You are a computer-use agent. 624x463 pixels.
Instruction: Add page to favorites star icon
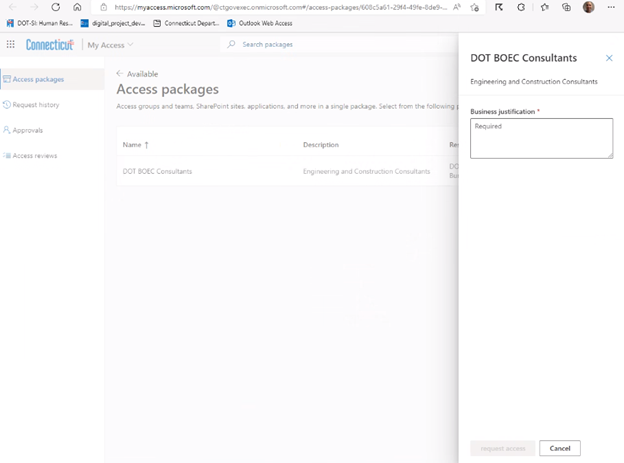pyautogui.click(x=474, y=7)
